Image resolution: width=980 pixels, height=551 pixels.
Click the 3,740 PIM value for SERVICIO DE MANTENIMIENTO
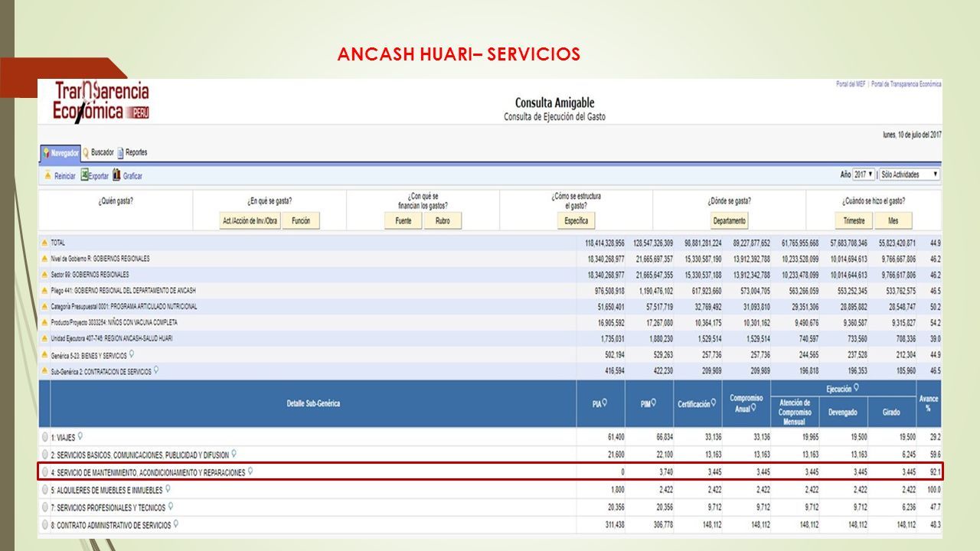[x=665, y=472]
